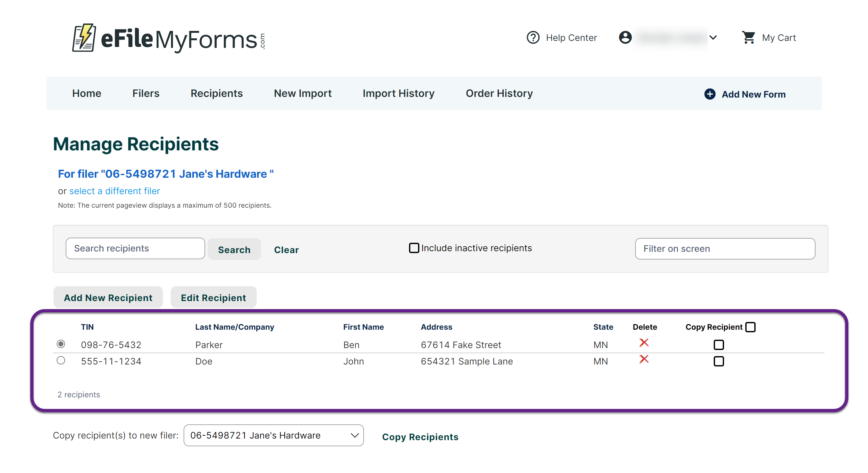The image size is (868, 473).
Task: Click into the Search recipients field
Action: [x=135, y=248]
